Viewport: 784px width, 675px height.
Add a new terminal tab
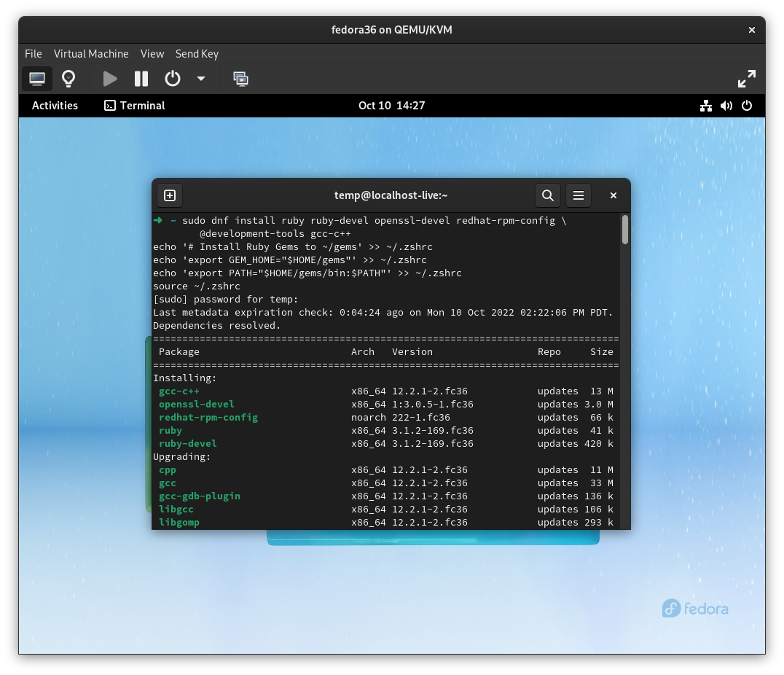(170, 195)
